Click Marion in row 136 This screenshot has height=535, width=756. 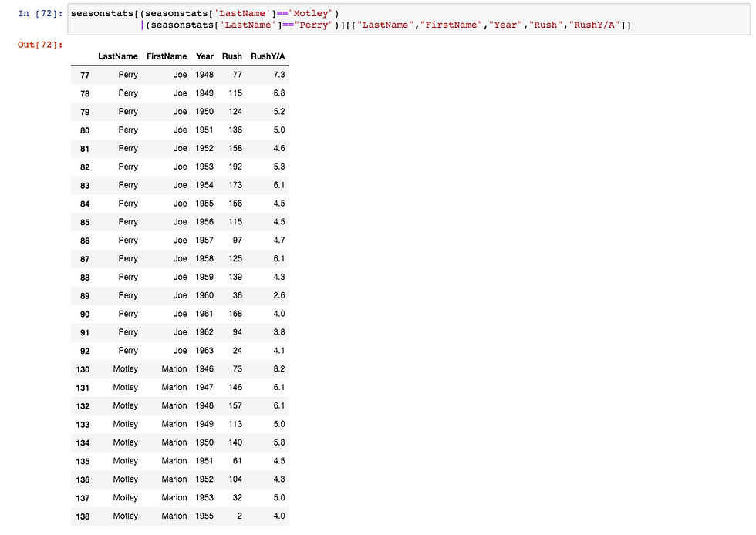(174, 479)
